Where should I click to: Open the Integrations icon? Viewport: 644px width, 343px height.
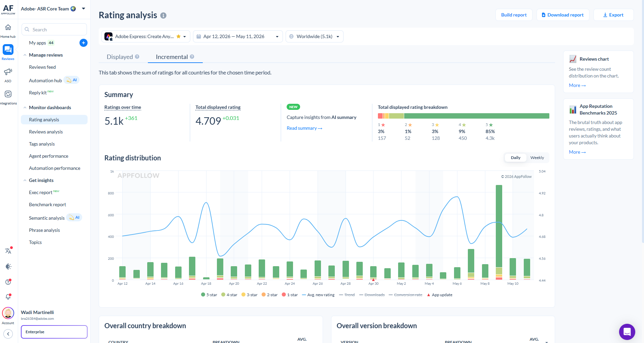point(8,94)
